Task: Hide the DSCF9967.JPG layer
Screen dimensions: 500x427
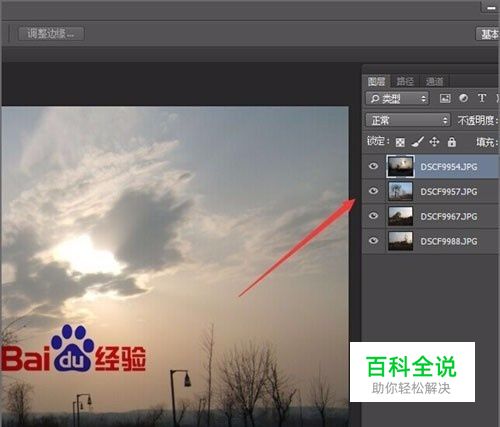Action: pyautogui.click(x=373, y=216)
